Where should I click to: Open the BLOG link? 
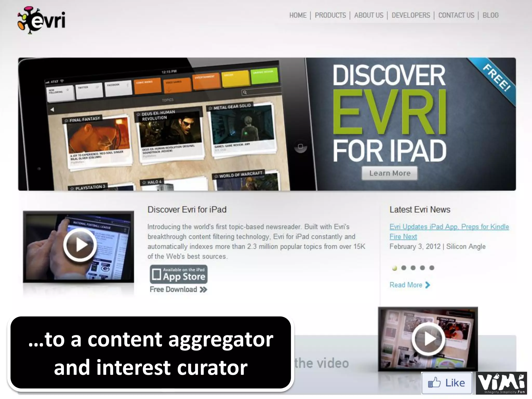pos(490,15)
